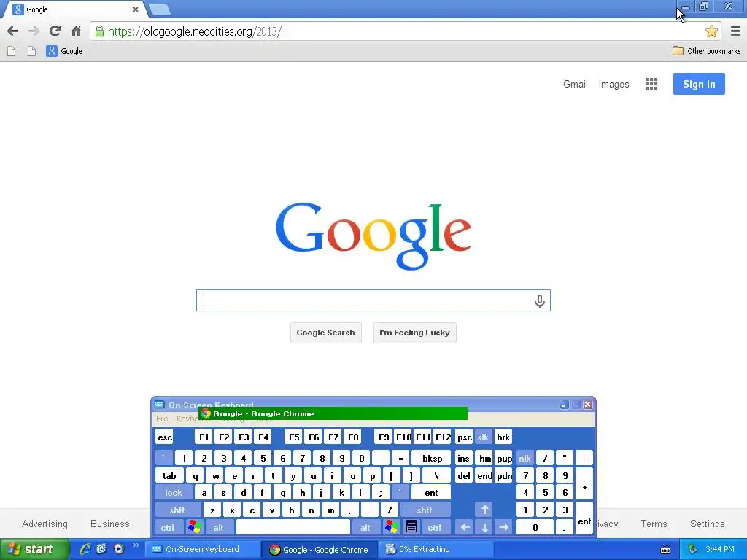Open the Terms footer link
The image size is (747, 560).
pyautogui.click(x=654, y=524)
